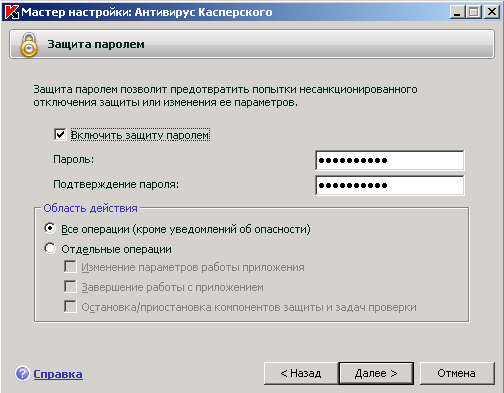Minimize the setup wizard window
This screenshot has width=504, height=393.
[x=457, y=12]
